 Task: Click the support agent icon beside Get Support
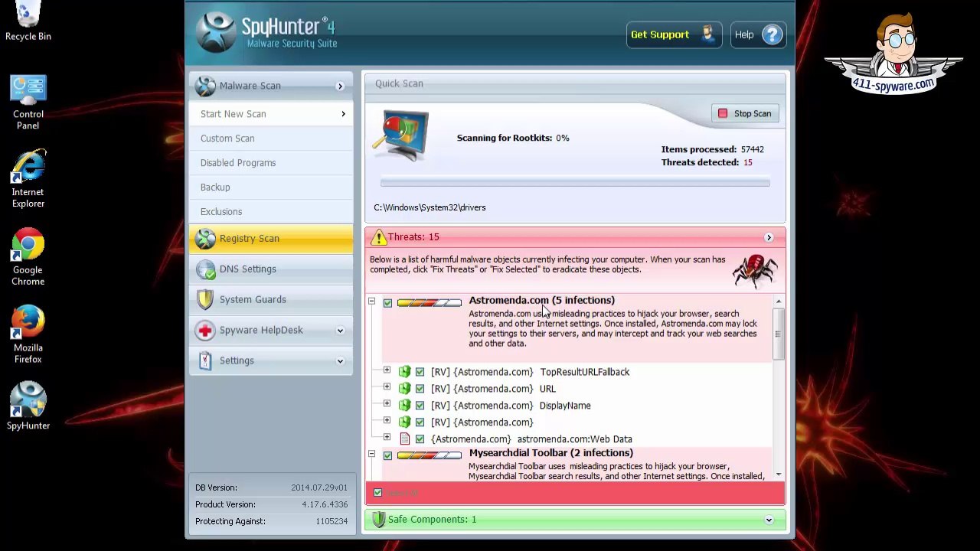[707, 34]
